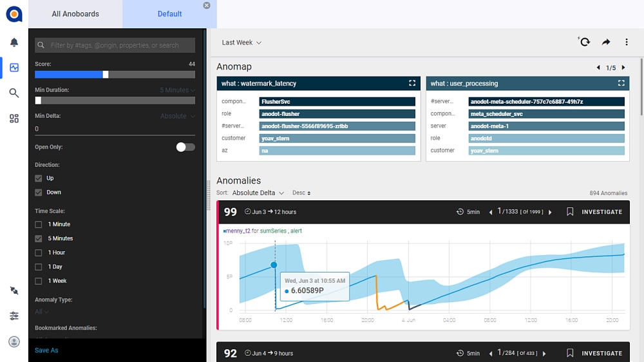This screenshot has width=644, height=362.
Task: Switch to All Anoboards tab
Action: pyautogui.click(x=75, y=14)
